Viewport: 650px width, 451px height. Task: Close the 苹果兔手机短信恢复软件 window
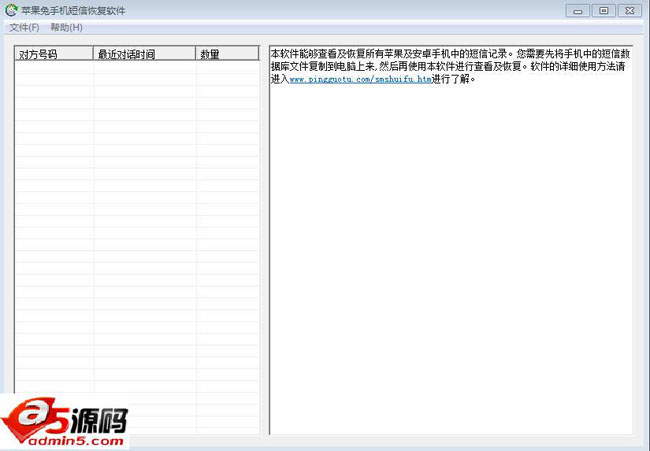coord(630,11)
